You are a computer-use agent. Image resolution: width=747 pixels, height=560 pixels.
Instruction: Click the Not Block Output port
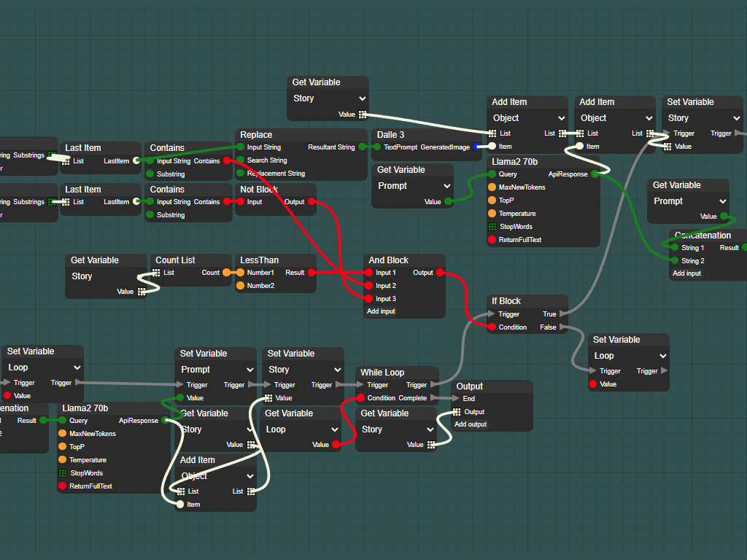click(x=311, y=202)
